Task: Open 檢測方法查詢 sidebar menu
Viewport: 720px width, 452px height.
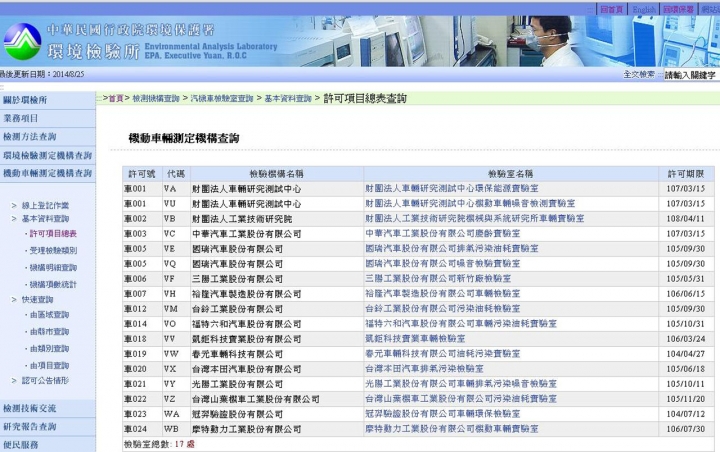Action: (x=48, y=137)
